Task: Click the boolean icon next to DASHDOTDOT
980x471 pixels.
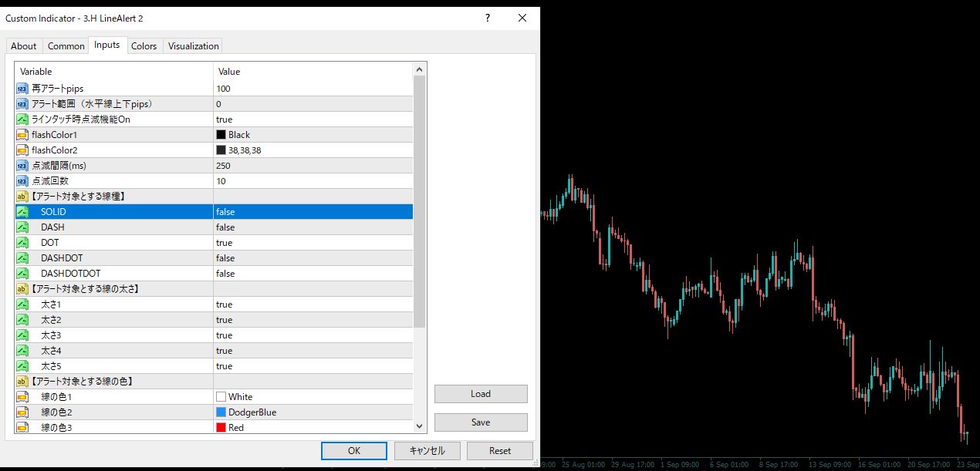Action: pyautogui.click(x=22, y=274)
